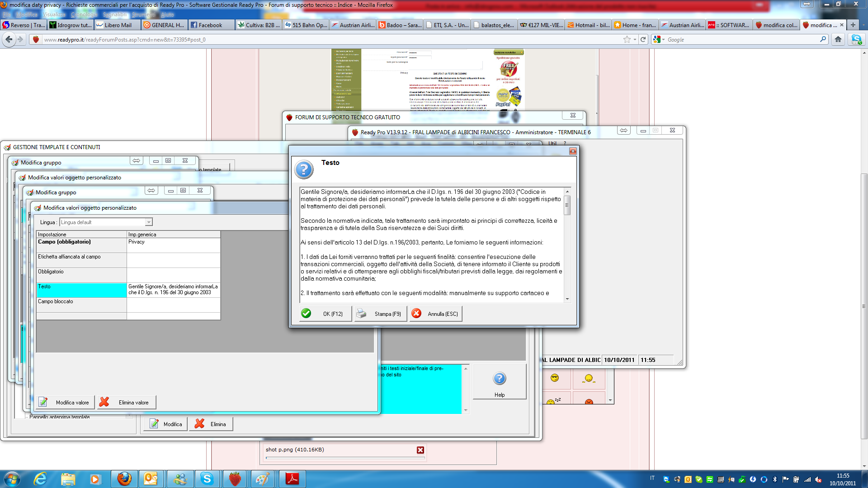Screen dimensions: 868x488
Task: Click the Testo dialog vertical scrollbar thumb
Action: point(567,206)
